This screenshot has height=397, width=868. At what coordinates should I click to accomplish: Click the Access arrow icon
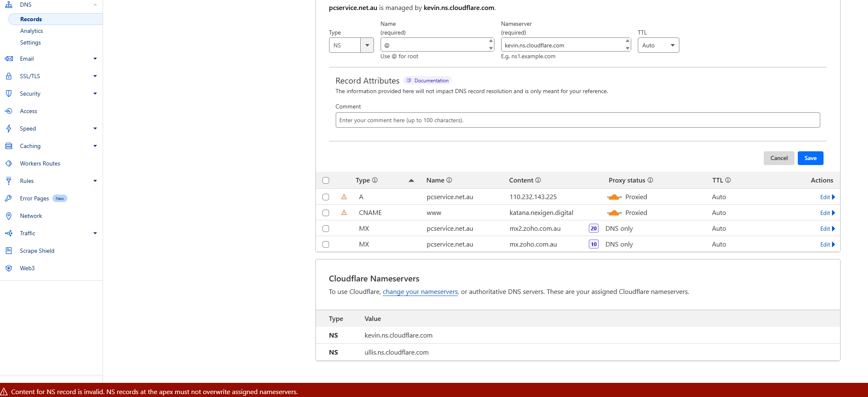click(9, 111)
